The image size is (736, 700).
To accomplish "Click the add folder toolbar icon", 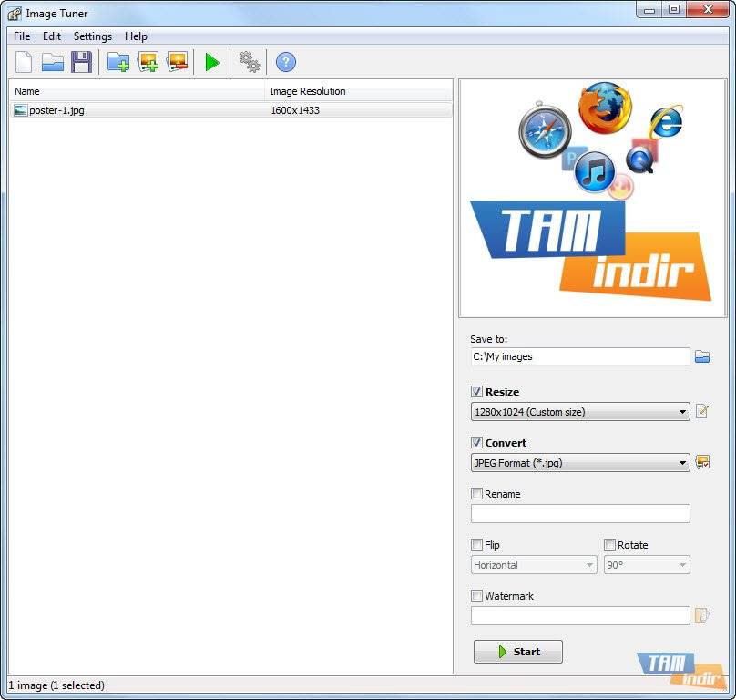I will [x=118, y=62].
